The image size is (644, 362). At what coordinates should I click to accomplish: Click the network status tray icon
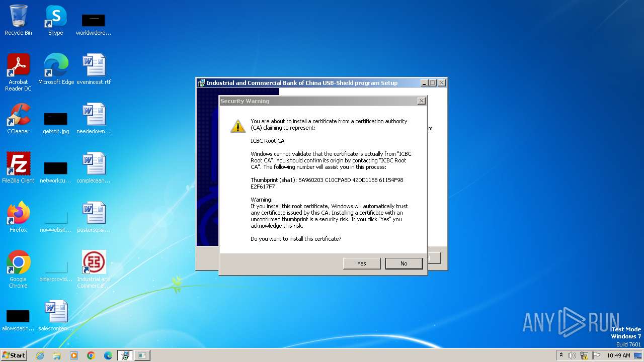coord(584,355)
